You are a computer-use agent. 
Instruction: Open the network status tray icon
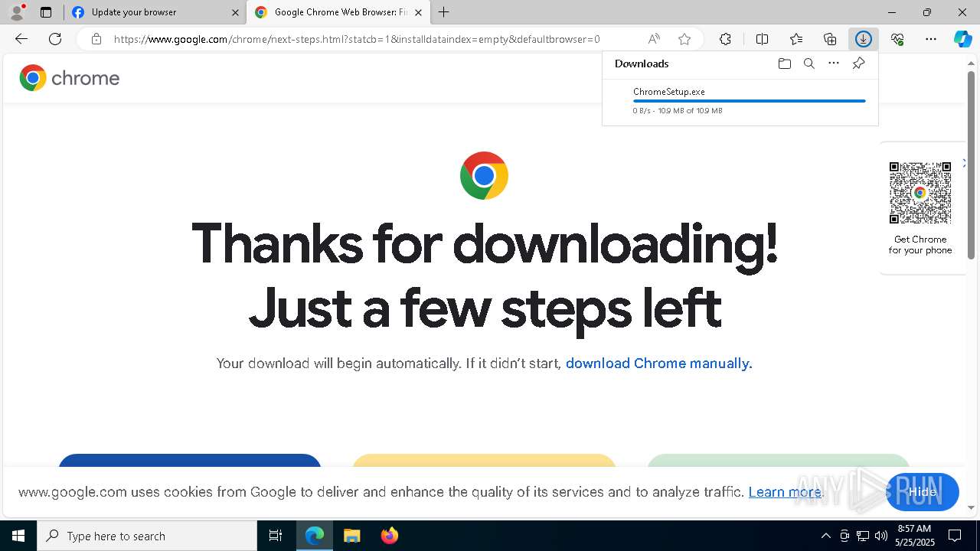(x=863, y=536)
